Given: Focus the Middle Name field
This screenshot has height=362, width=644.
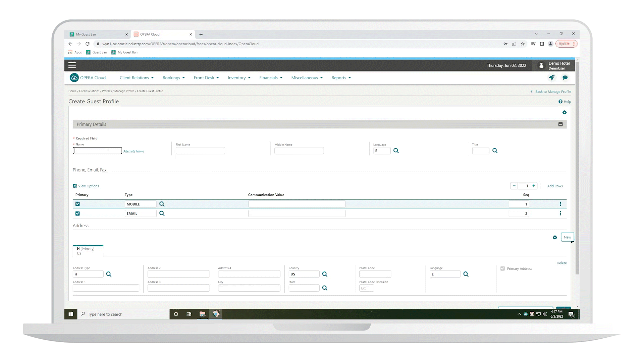Looking at the screenshot, I should [x=299, y=151].
